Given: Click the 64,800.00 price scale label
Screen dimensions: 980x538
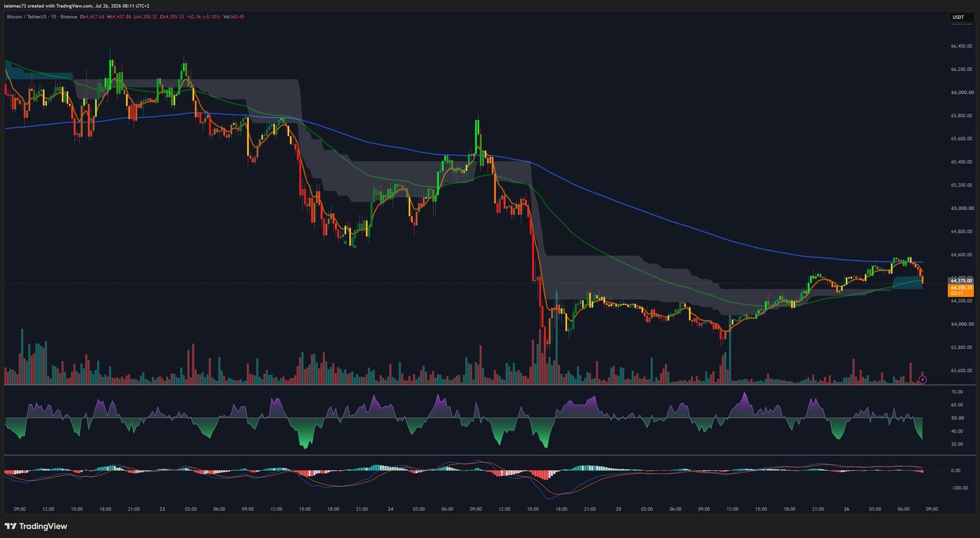Looking at the screenshot, I should (961, 232).
